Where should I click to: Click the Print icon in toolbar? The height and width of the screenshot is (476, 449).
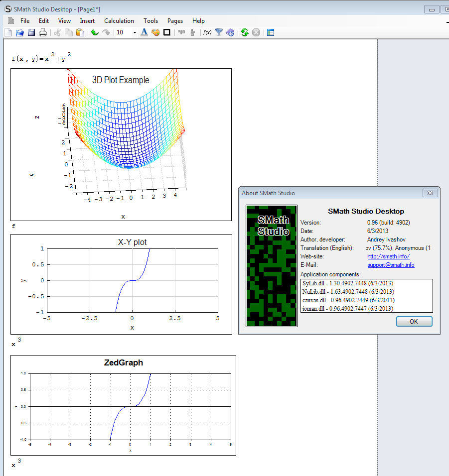click(x=43, y=33)
